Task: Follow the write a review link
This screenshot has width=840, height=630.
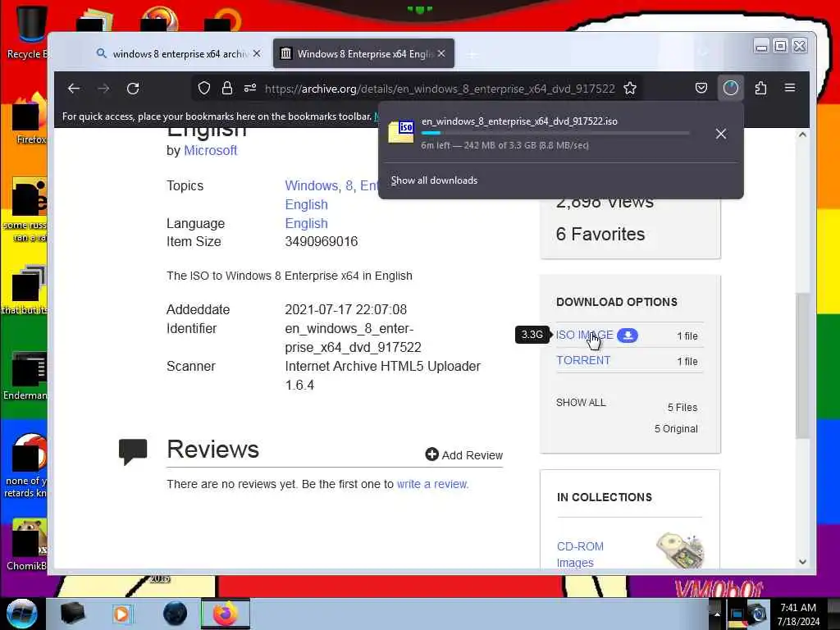Action: coord(433,484)
